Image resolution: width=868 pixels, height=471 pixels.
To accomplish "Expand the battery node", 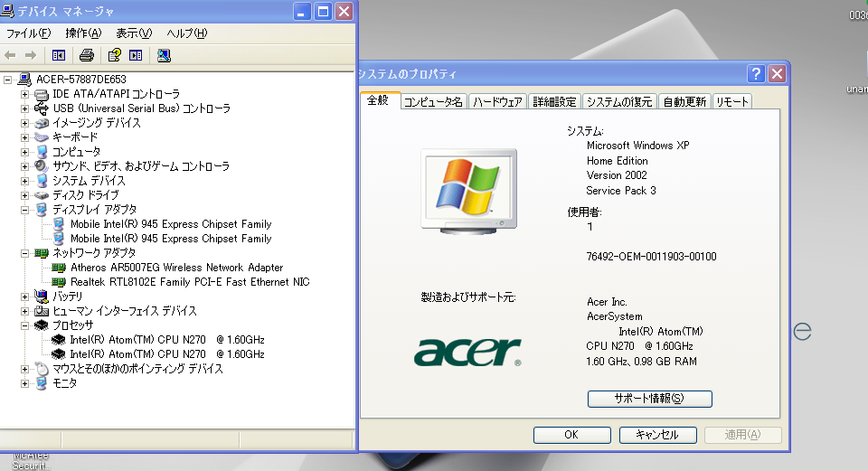I will coord(24,297).
